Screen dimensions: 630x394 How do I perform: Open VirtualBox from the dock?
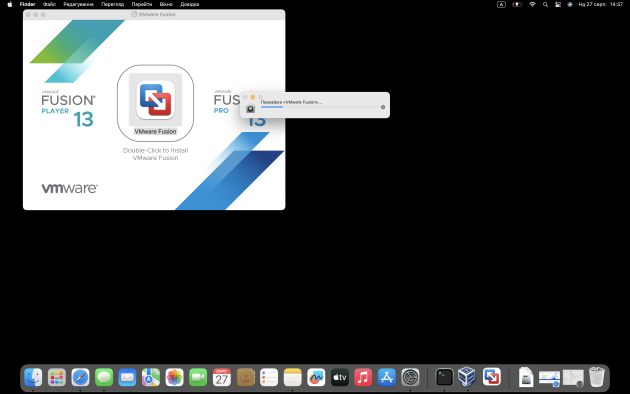[467, 377]
